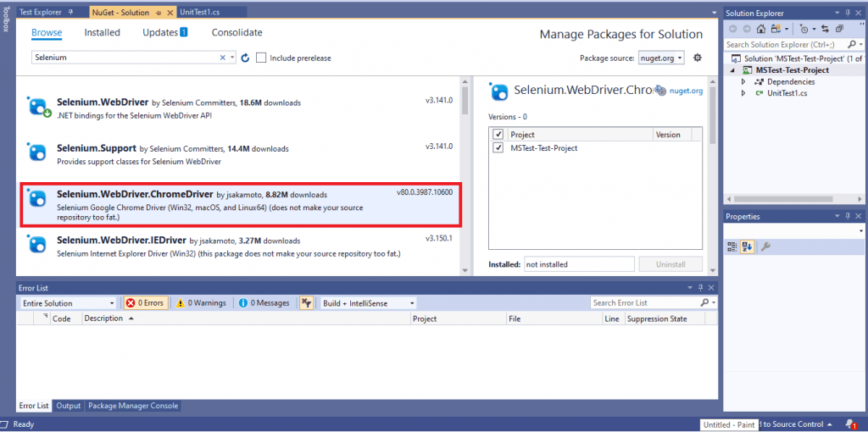
Task: Expand UnitTest1.cs node
Action: (x=743, y=93)
